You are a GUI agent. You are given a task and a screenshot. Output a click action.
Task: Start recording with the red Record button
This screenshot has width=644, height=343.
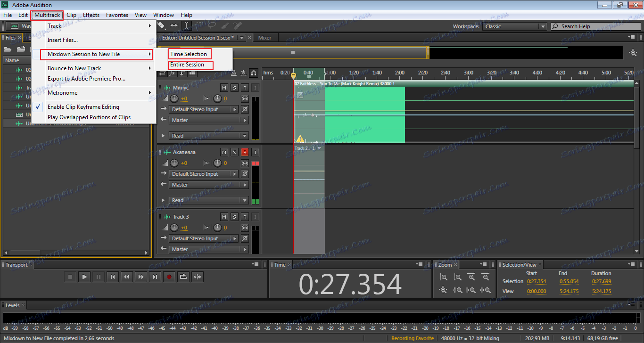click(x=169, y=277)
